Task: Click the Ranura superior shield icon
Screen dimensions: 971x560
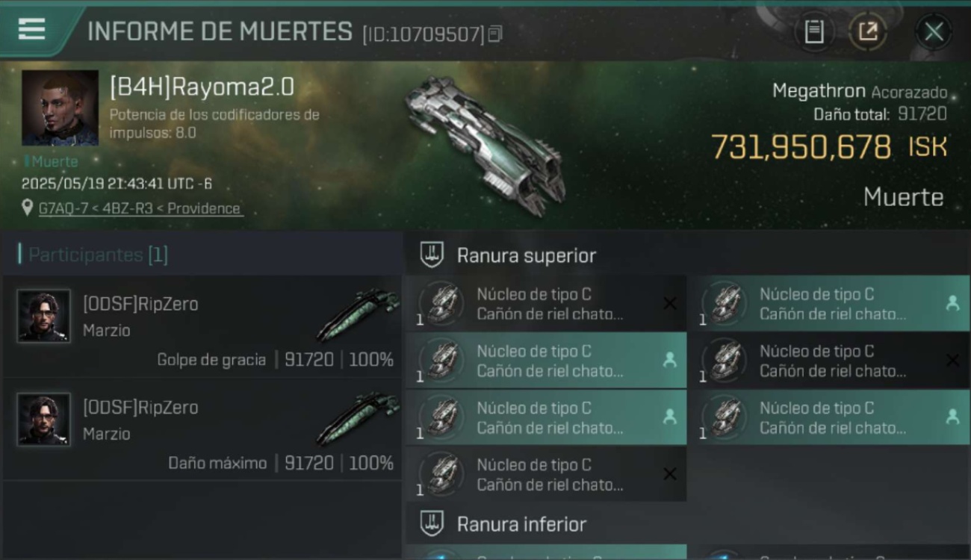Action: click(432, 255)
